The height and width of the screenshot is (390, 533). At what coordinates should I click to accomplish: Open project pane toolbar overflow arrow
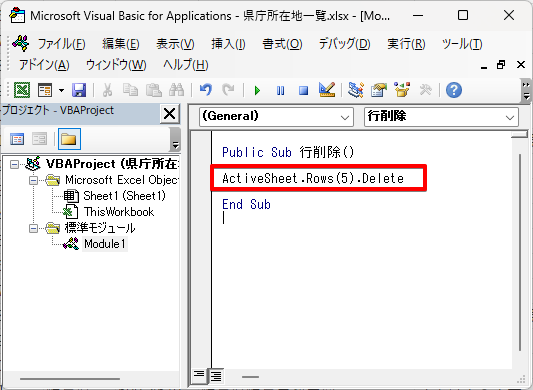click(175, 139)
